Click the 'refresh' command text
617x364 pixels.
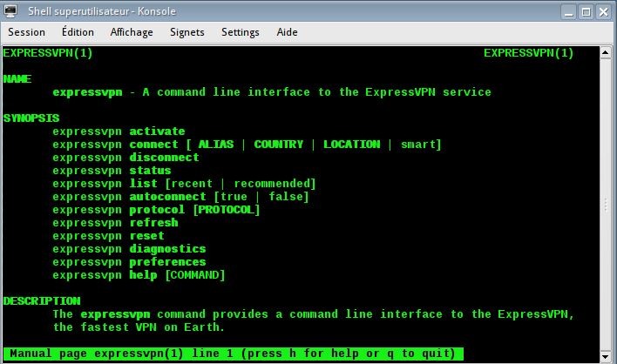[153, 223]
